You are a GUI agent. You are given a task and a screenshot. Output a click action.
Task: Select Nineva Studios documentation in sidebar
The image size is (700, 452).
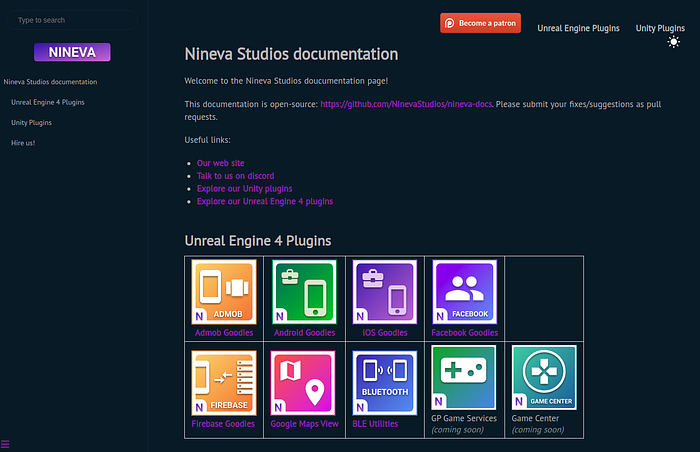click(x=50, y=82)
